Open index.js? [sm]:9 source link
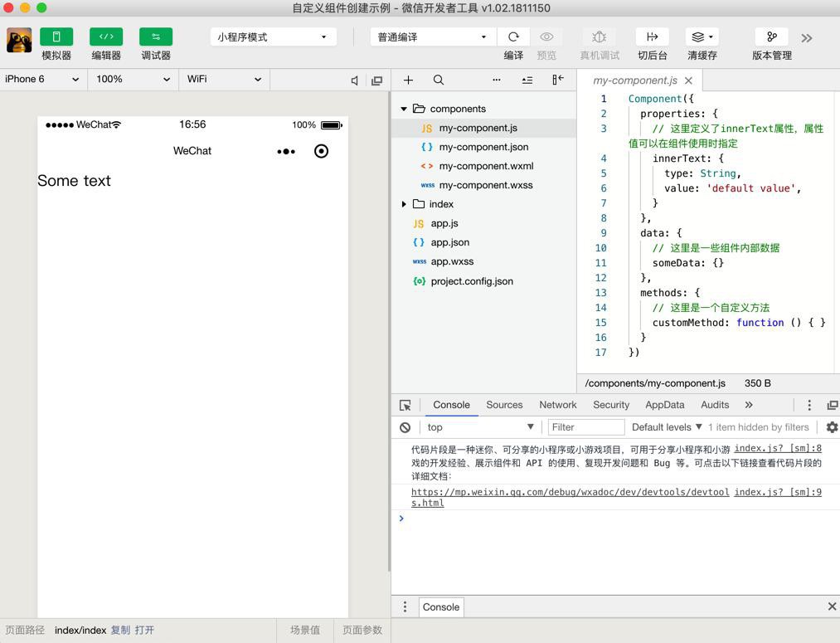 777,492
